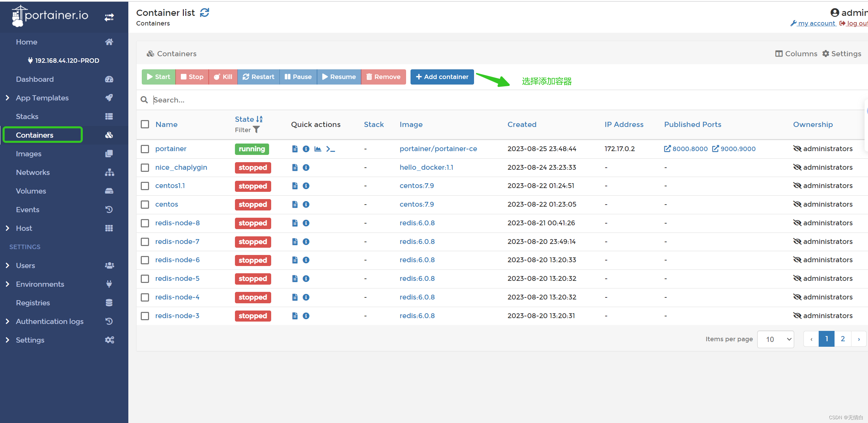Open the my account link
The height and width of the screenshot is (423, 868).
813,23
